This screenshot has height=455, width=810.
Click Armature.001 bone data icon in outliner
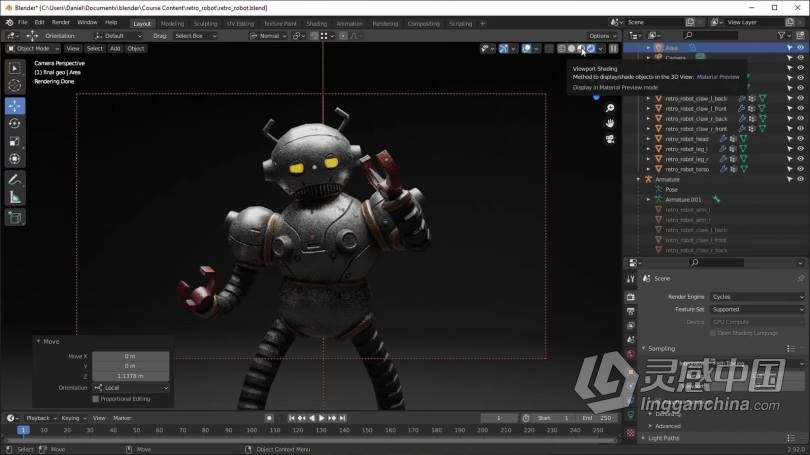tap(716, 199)
